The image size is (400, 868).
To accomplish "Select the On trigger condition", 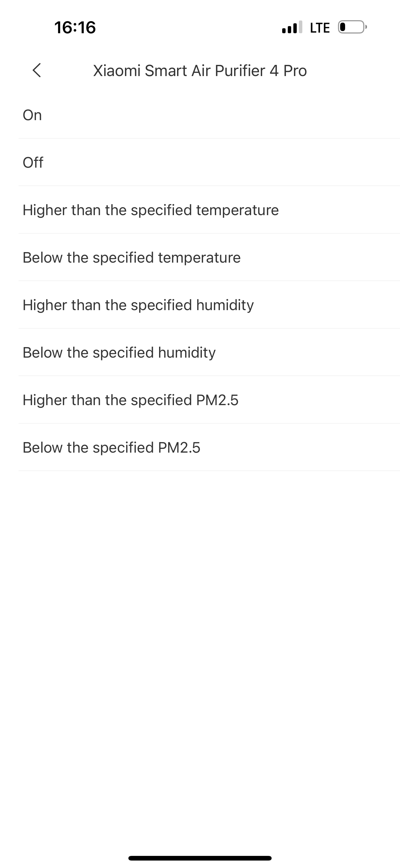I will [x=209, y=115].
